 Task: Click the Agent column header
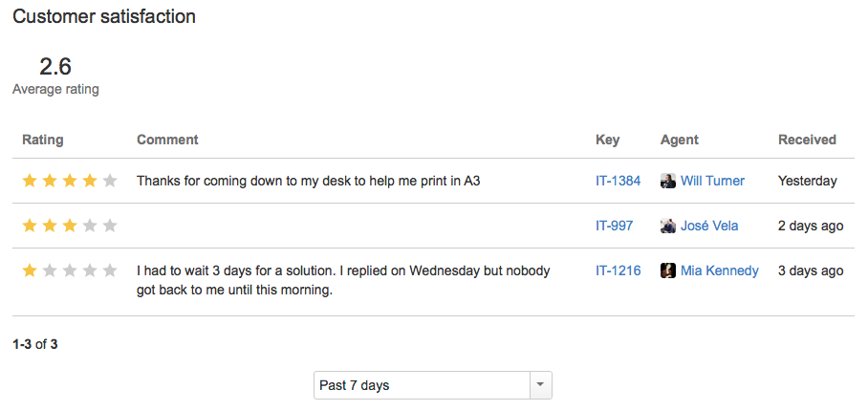(680, 140)
